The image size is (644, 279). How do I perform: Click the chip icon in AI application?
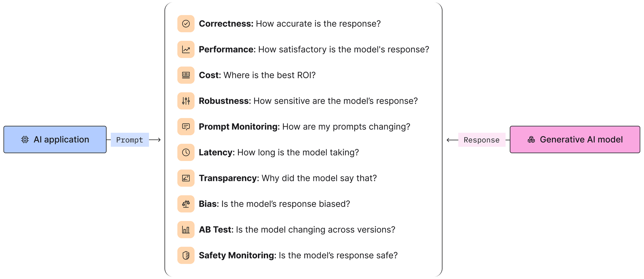(x=25, y=140)
